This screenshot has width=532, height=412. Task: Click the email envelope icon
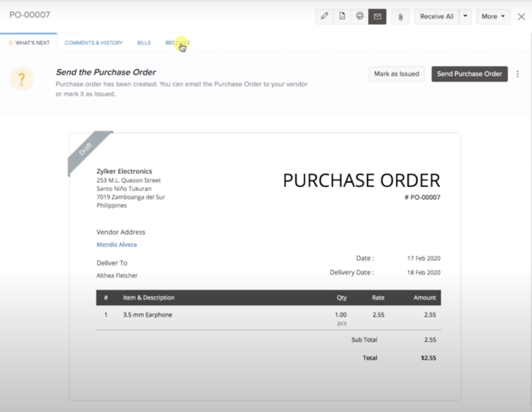pyautogui.click(x=377, y=17)
